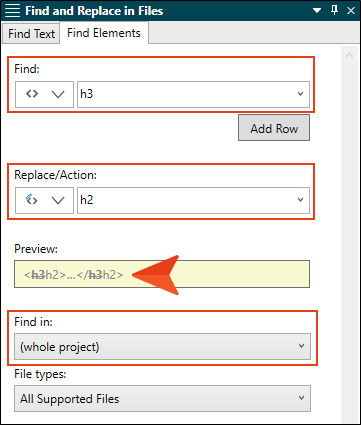Open the h2 Replace field dropdown arrow
Image resolution: width=361 pixels, height=425 pixels.
[300, 200]
